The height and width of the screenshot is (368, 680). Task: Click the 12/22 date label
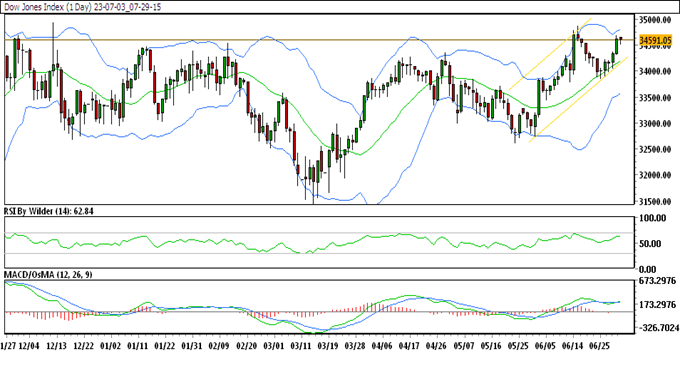(83, 345)
